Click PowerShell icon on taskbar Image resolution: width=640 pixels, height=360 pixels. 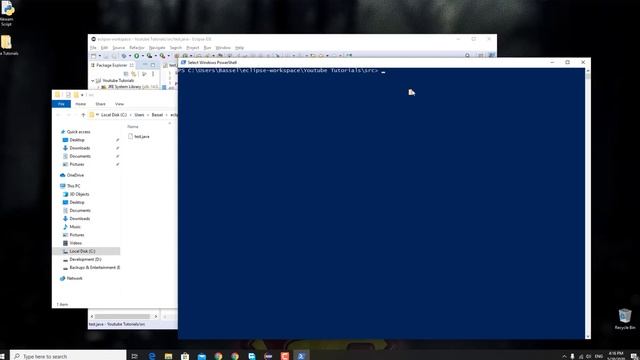click(x=301, y=356)
